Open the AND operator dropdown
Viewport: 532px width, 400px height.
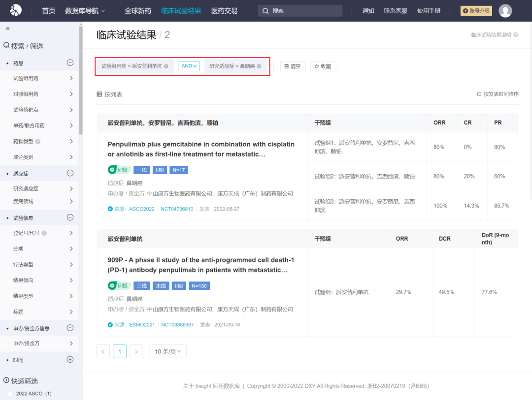point(189,66)
